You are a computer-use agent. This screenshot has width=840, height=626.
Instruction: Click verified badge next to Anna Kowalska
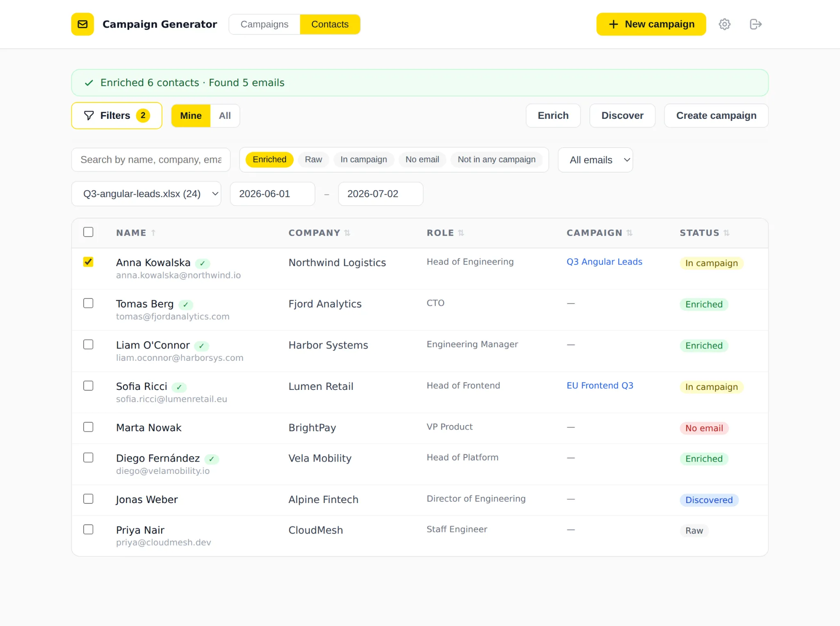click(203, 263)
